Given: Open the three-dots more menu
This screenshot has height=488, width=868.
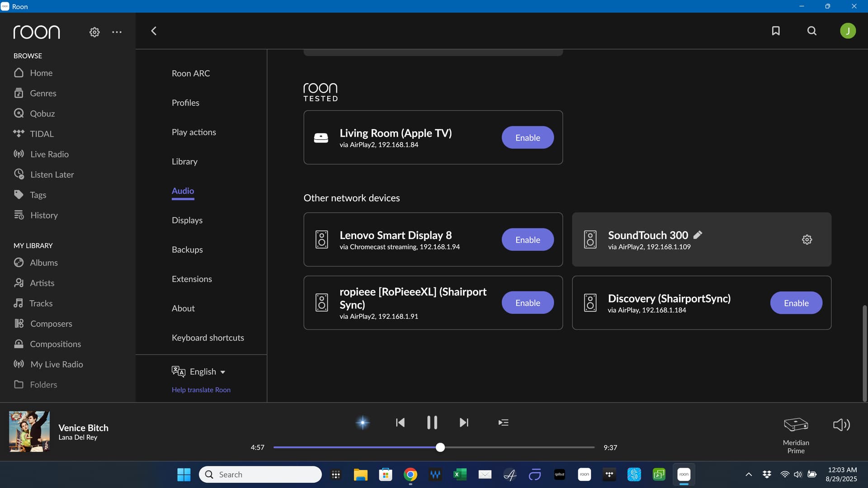Looking at the screenshot, I should (x=117, y=32).
